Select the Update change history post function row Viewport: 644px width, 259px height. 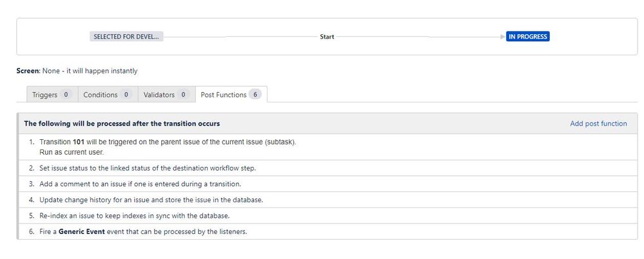point(327,200)
